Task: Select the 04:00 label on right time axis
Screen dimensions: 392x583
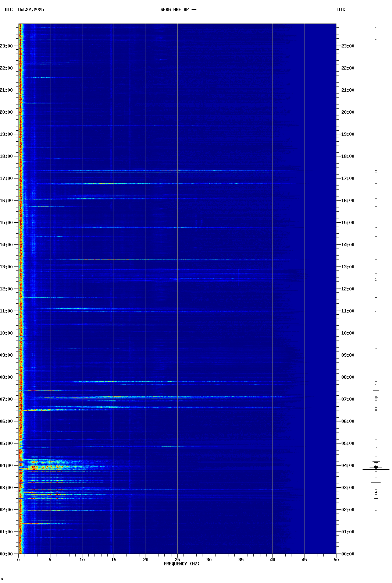Action: [x=348, y=466]
